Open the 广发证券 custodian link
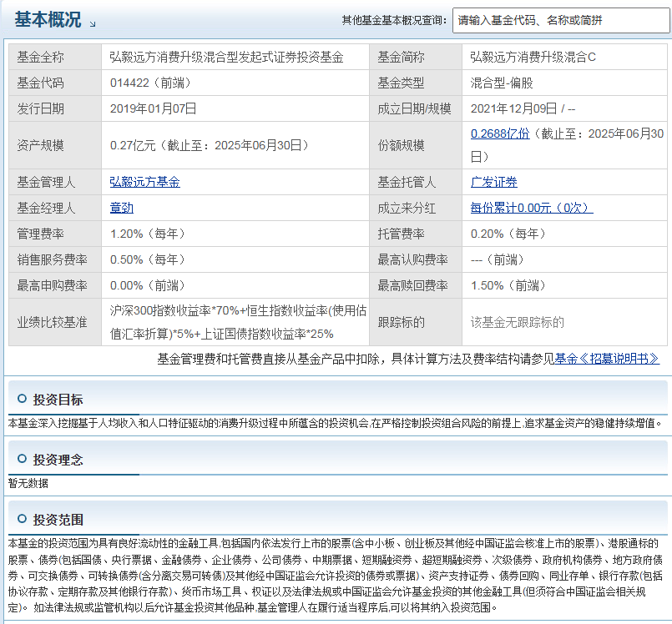Image resolution: width=672 pixels, height=624 pixels. [x=493, y=182]
